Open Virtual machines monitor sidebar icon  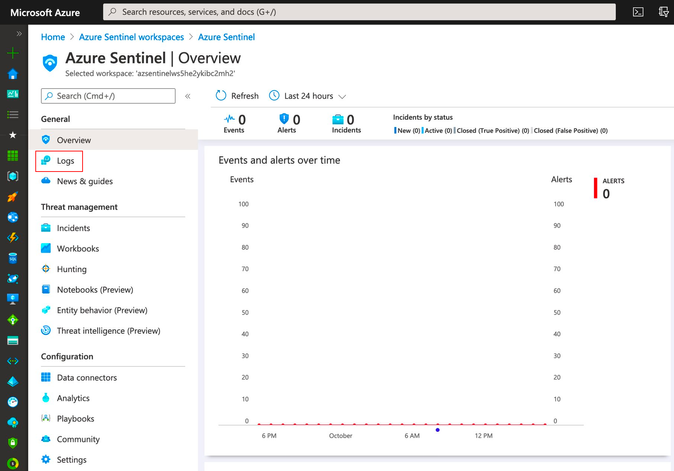pyautogui.click(x=13, y=299)
